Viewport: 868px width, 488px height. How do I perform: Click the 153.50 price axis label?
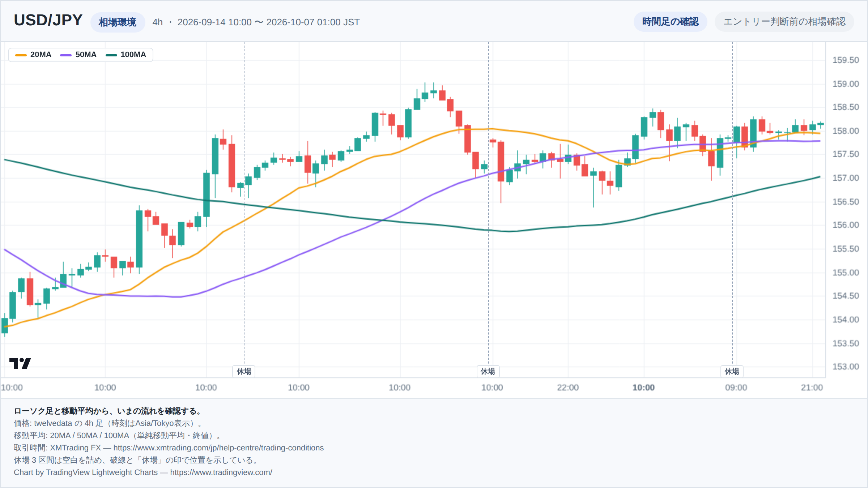point(846,343)
